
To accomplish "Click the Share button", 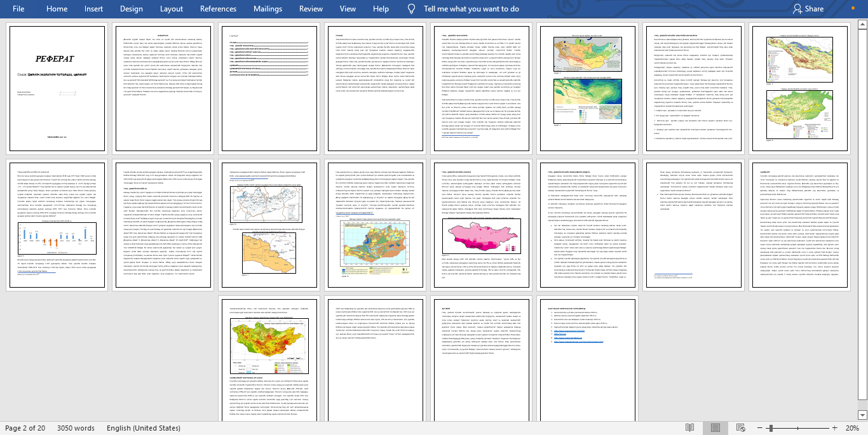I will [x=808, y=9].
